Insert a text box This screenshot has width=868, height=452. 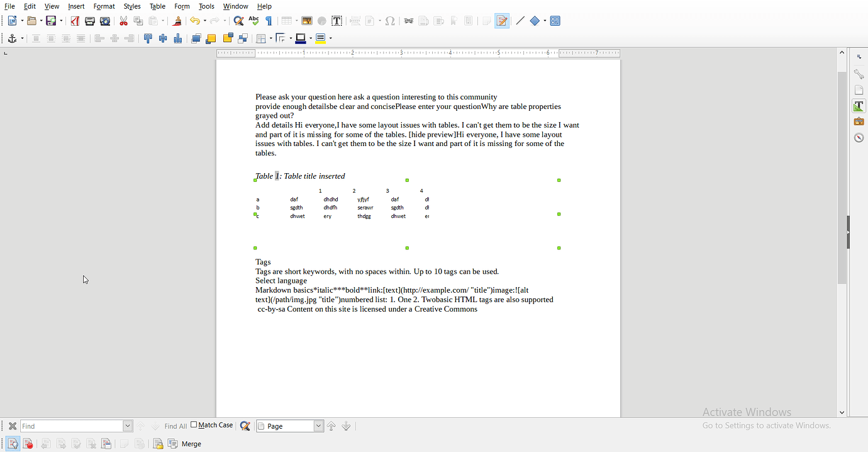[x=337, y=21]
